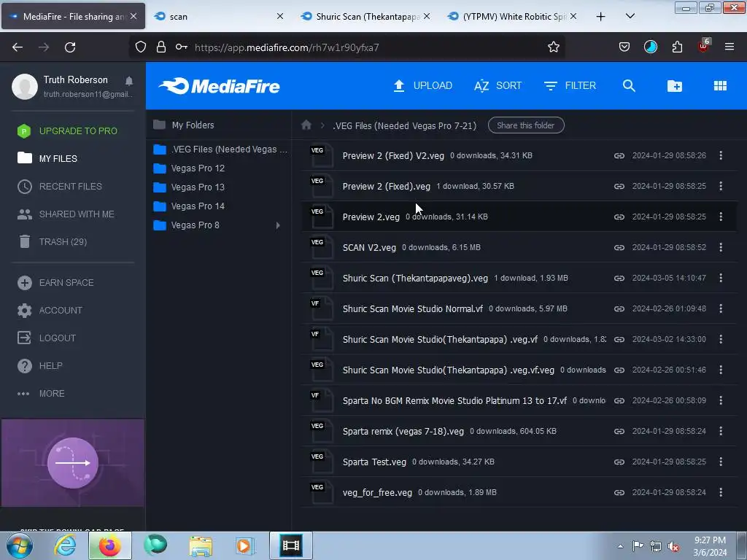This screenshot has height=560, width=747.
Task: Open the Sort dropdown
Action: tap(498, 86)
